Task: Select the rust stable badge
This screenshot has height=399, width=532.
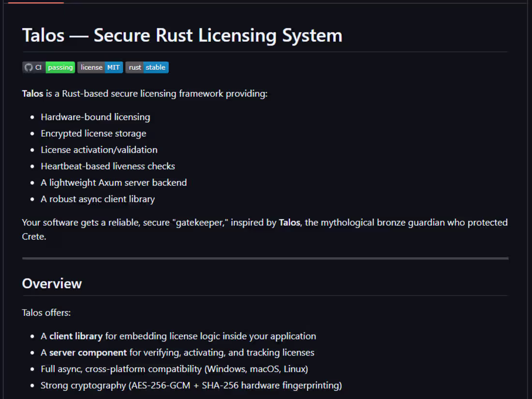Action: (147, 67)
